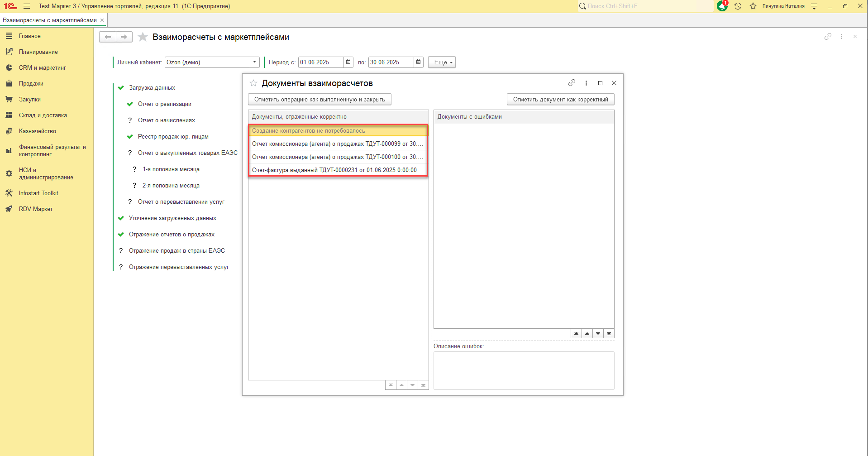Click the favorites star in title bar
868x456 pixels.
coord(753,6)
